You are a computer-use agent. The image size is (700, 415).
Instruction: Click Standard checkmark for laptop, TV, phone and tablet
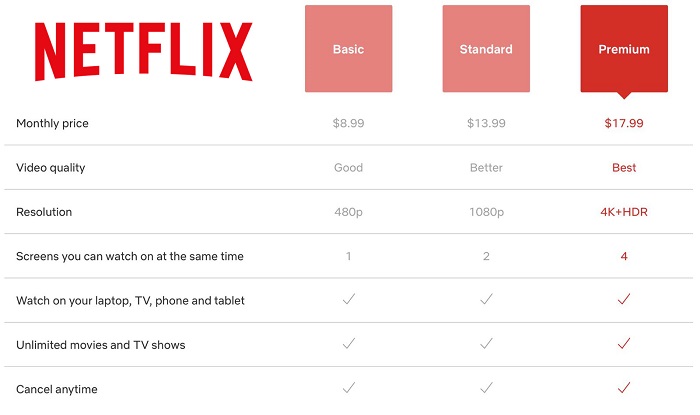[486, 300]
